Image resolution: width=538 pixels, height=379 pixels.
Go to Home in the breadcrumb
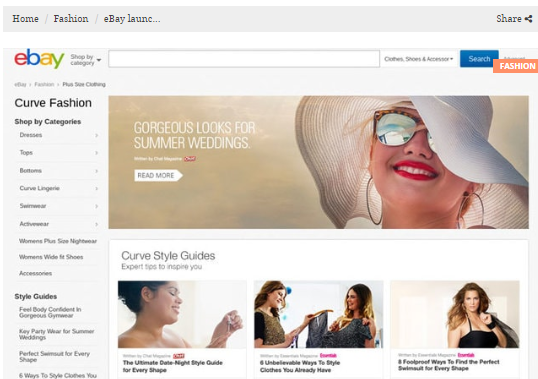coord(25,19)
